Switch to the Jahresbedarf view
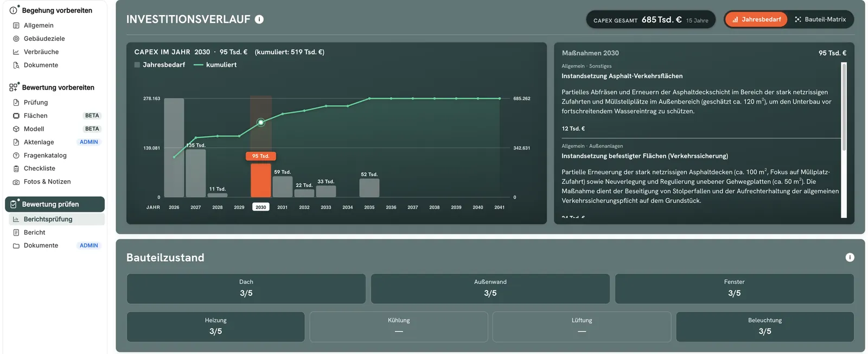Viewport: 868px width, 354px height. [x=756, y=20]
